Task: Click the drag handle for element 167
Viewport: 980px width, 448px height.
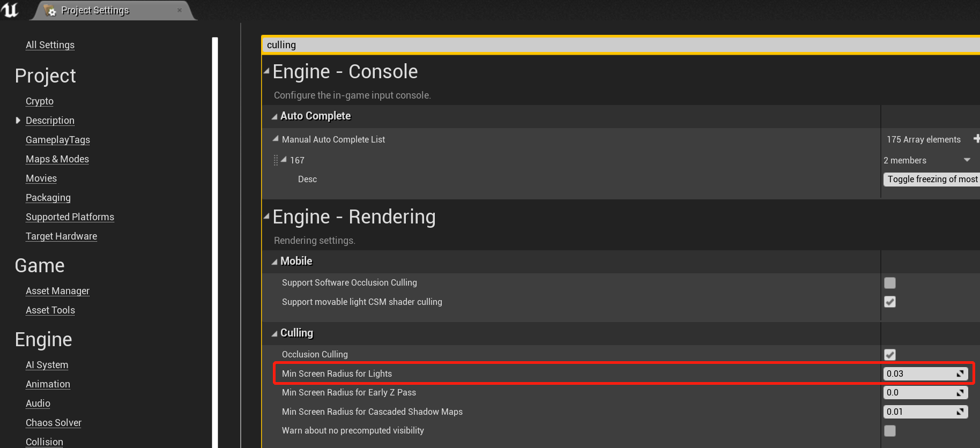Action: pos(276,160)
